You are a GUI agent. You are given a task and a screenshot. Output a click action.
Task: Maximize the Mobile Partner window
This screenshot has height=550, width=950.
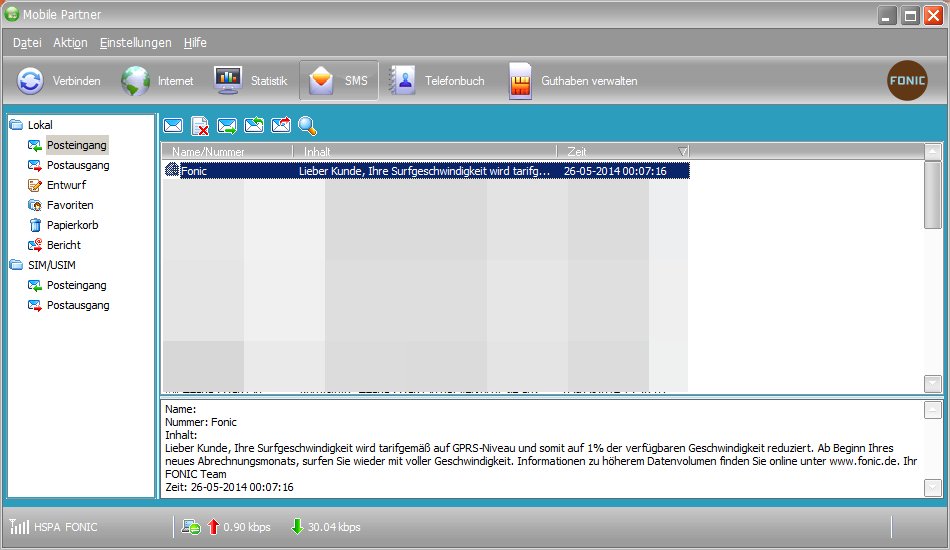coord(911,16)
